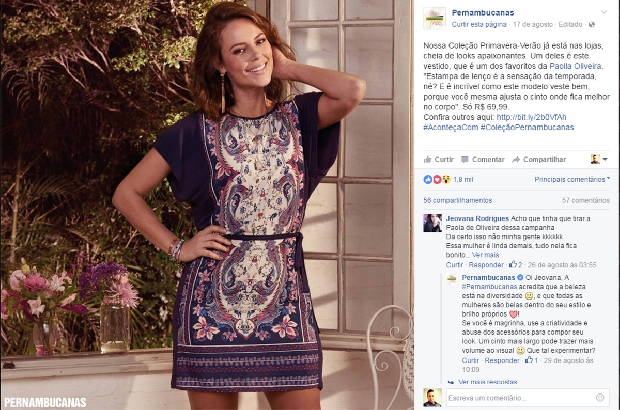Like the post with the Curtir thumbs-up
This screenshot has height=410, width=620.
[x=439, y=159]
